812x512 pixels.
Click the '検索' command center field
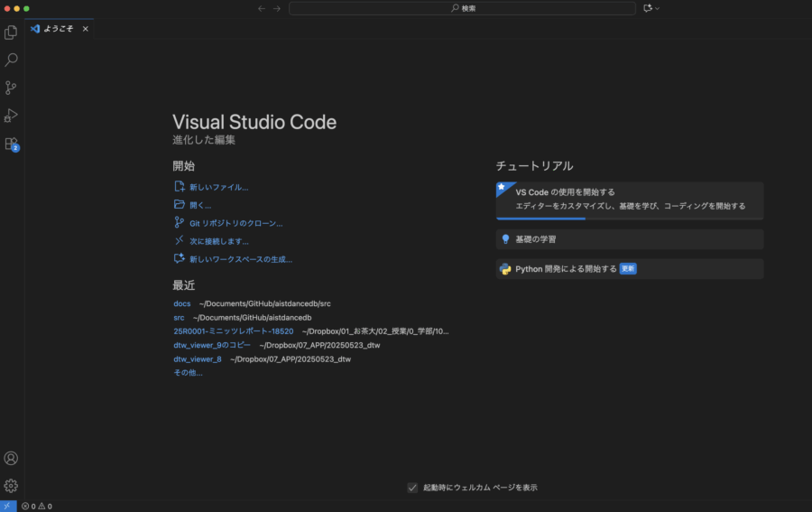[x=462, y=8]
